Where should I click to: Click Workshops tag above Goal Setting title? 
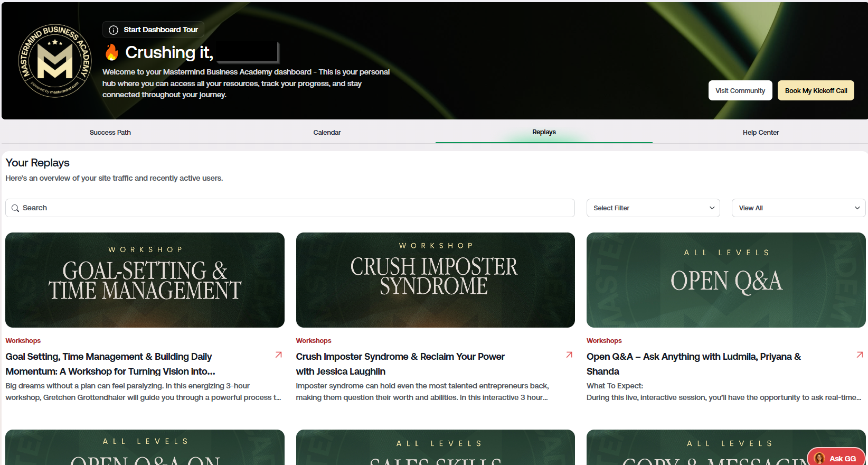pos(23,341)
